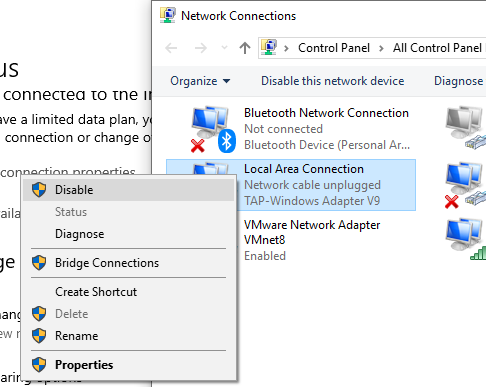Click the Control Panel breadcrumb
This screenshot has width=486, height=387.
click(334, 48)
